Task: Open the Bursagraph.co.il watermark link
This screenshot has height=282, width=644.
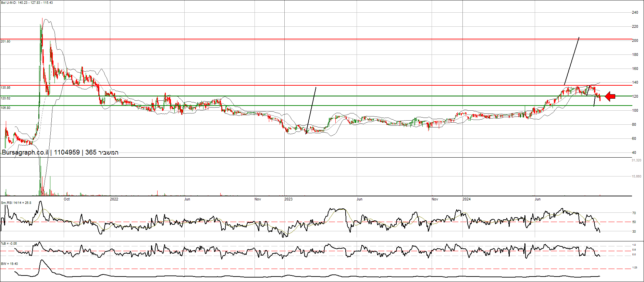Action: tap(25, 152)
